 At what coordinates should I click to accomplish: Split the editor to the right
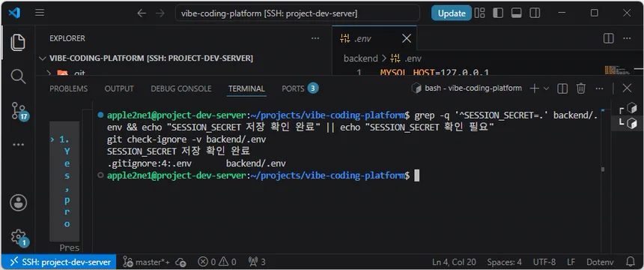click(608, 38)
